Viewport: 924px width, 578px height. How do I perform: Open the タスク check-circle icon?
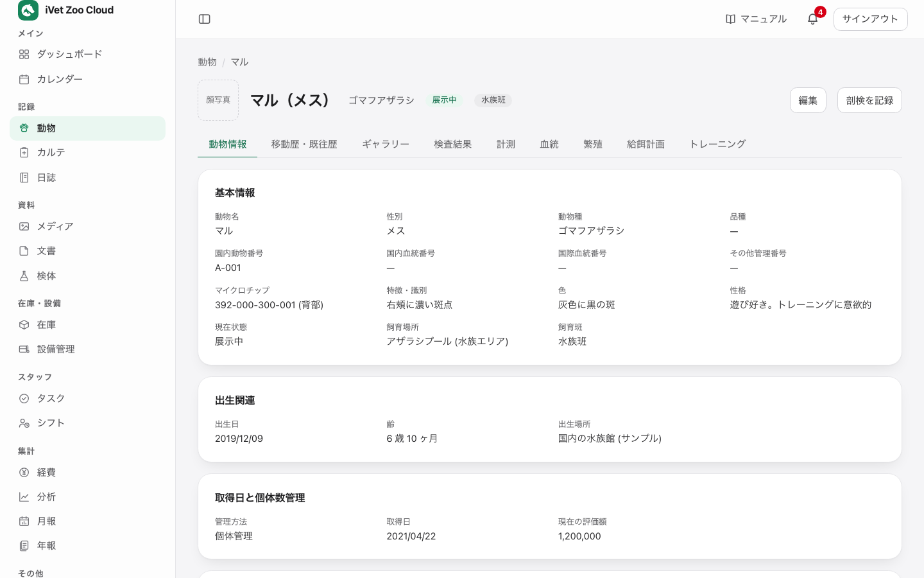[24, 399]
